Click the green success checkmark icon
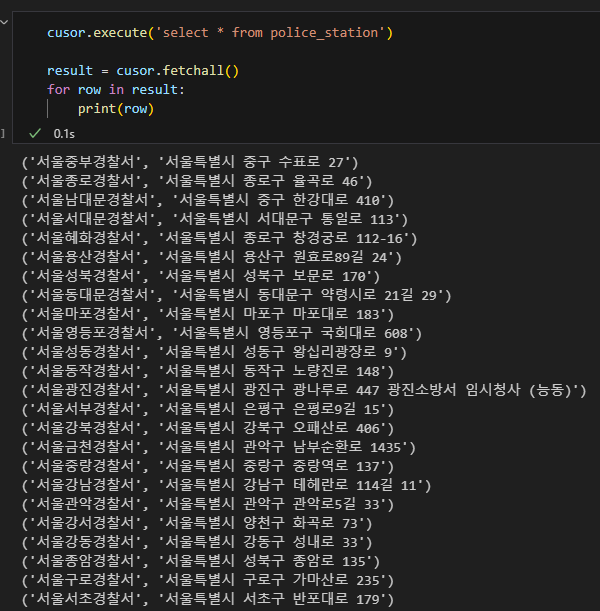The height and width of the screenshot is (611, 600). coord(35,134)
